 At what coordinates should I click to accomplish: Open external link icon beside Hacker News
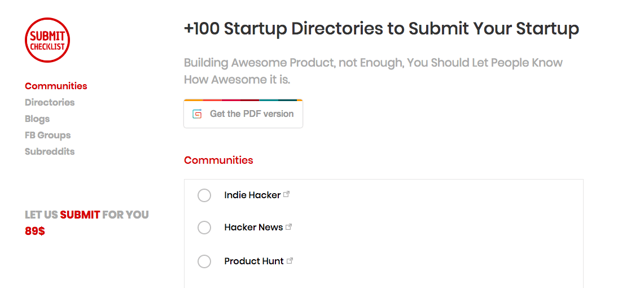tap(289, 227)
